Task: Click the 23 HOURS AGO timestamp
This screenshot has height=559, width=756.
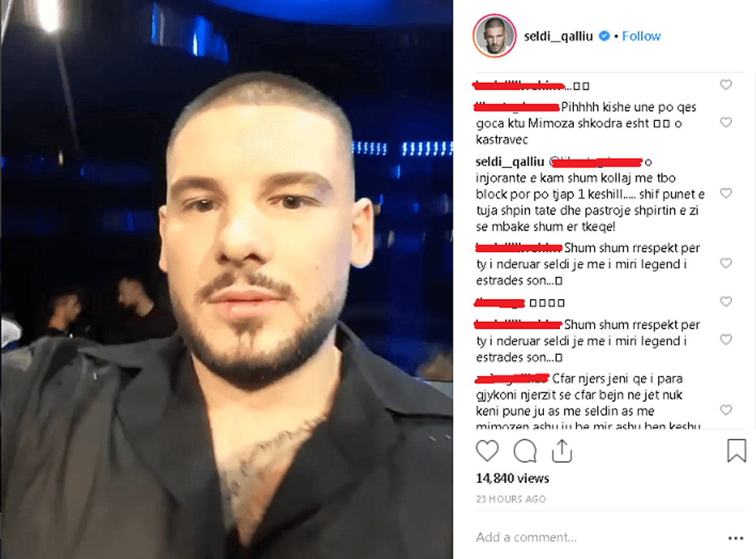Action: pyautogui.click(x=511, y=500)
